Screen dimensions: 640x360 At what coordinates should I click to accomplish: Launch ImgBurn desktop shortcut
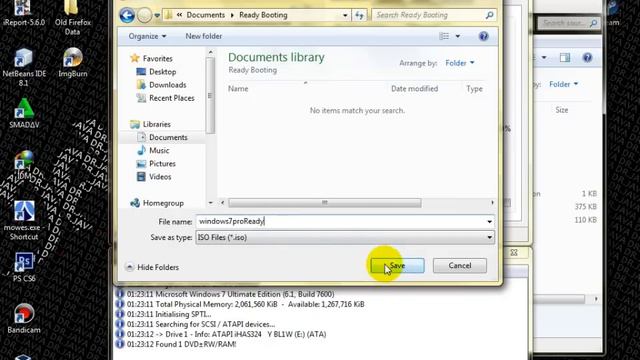coord(72,62)
